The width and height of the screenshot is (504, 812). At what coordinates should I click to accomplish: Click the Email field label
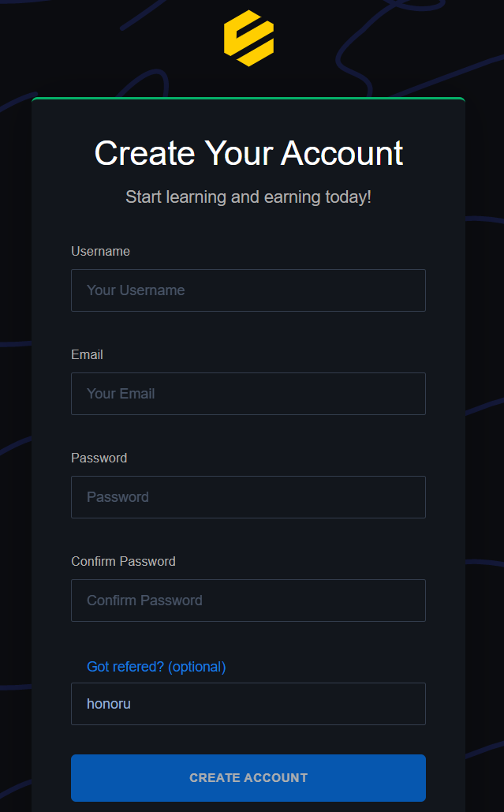[x=87, y=355]
